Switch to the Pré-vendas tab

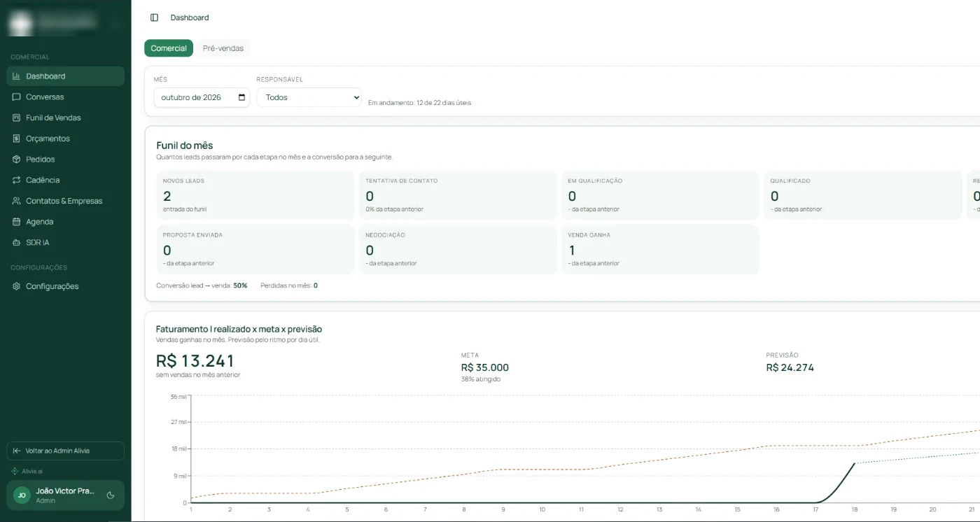pos(223,48)
